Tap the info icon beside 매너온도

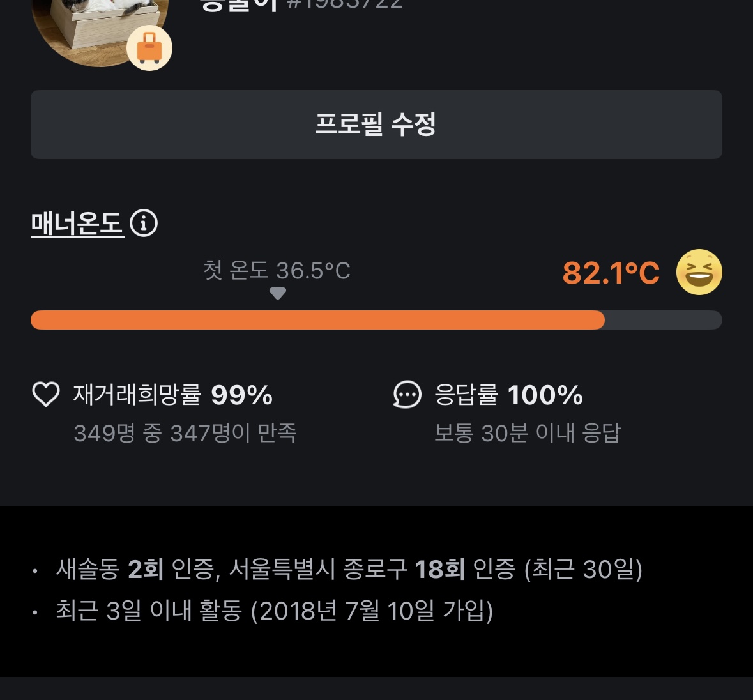(x=144, y=224)
